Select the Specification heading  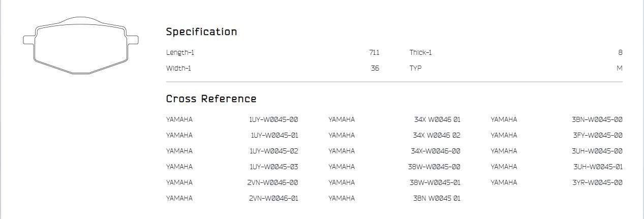(202, 32)
